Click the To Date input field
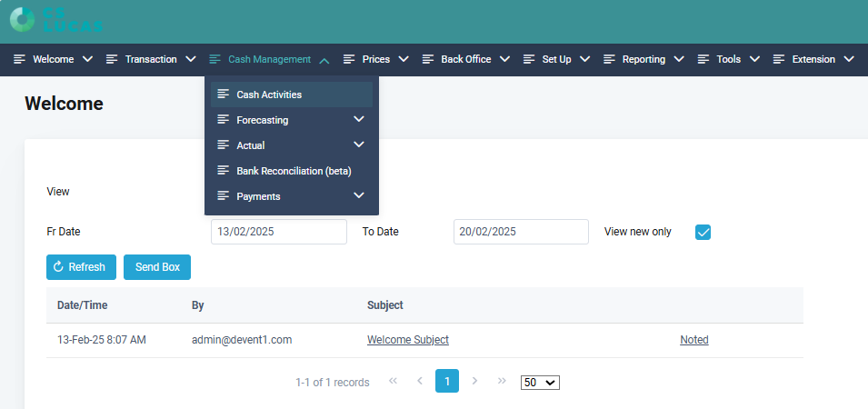 [x=521, y=232]
